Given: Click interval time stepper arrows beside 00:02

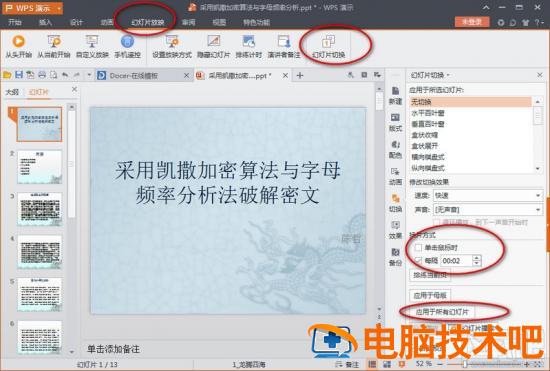Looking at the screenshot, I should click(476, 261).
